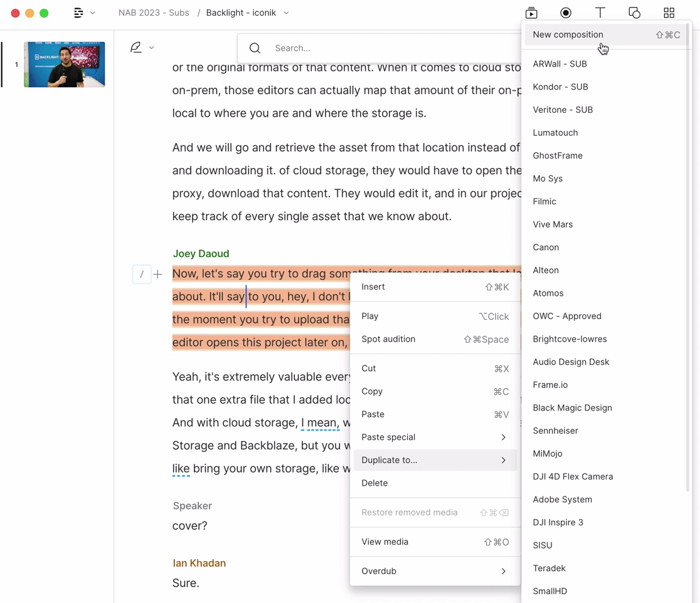This screenshot has height=603, width=700.
Task: Duplicate to Veritone - SUB composition
Action: click(x=606, y=110)
